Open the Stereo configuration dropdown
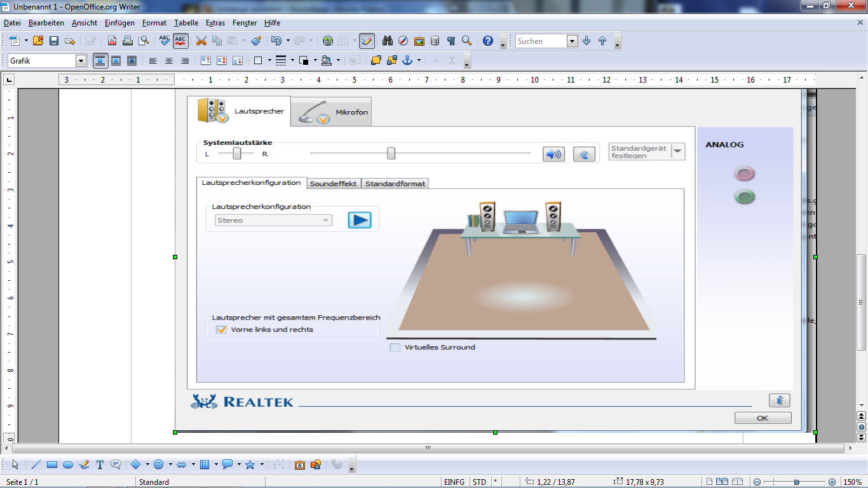The image size is (868, 488). (x=325, y=220)
